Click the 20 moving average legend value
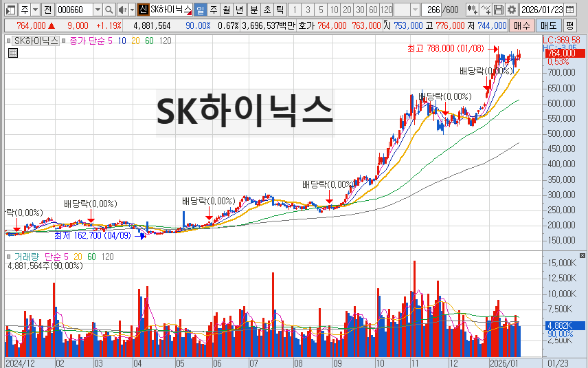The width and height of the screenshot is (588, 368). tap(135, 41)
